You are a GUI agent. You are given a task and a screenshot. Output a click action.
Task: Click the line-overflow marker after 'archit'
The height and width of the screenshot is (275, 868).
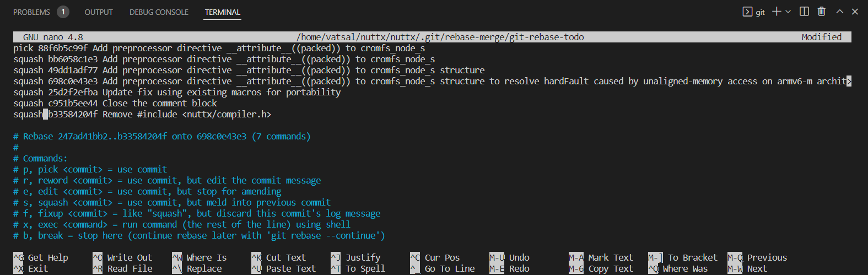coord(849,81)
